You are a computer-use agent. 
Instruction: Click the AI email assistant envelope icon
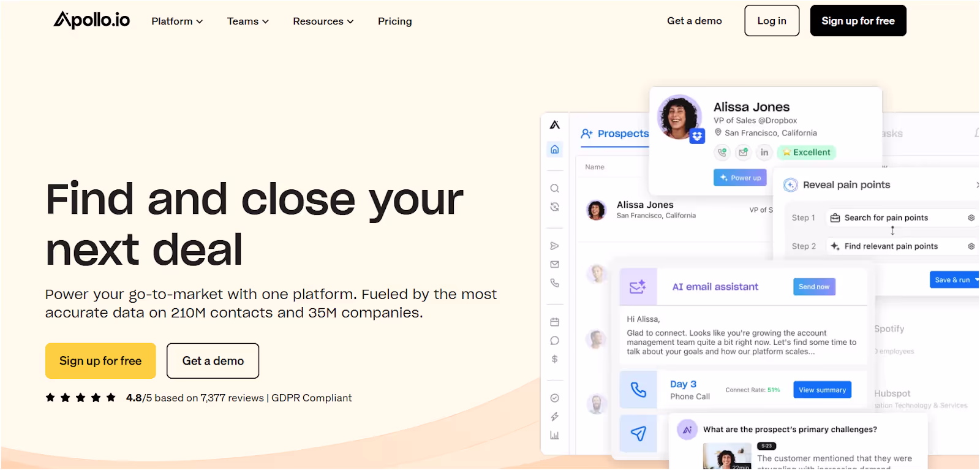(x=638, y=287)
